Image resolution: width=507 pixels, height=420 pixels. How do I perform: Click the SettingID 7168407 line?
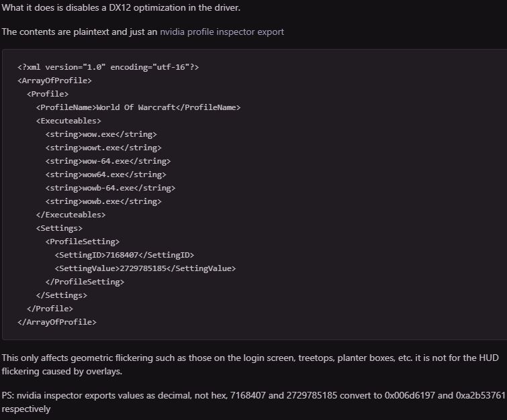click(x=124, y=255)
